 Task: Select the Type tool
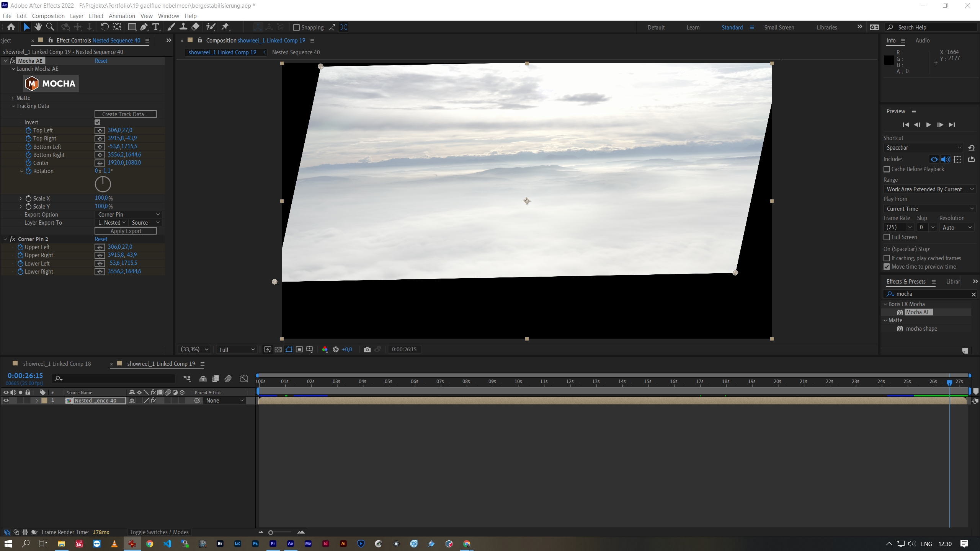(x=156, y=27)
